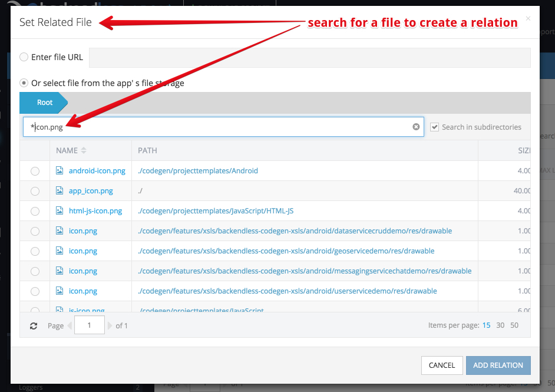This screenshot has height=392, width=555.
Task: Go to previous page arrow
Action: pyautogui.click(x=70, y=325)
